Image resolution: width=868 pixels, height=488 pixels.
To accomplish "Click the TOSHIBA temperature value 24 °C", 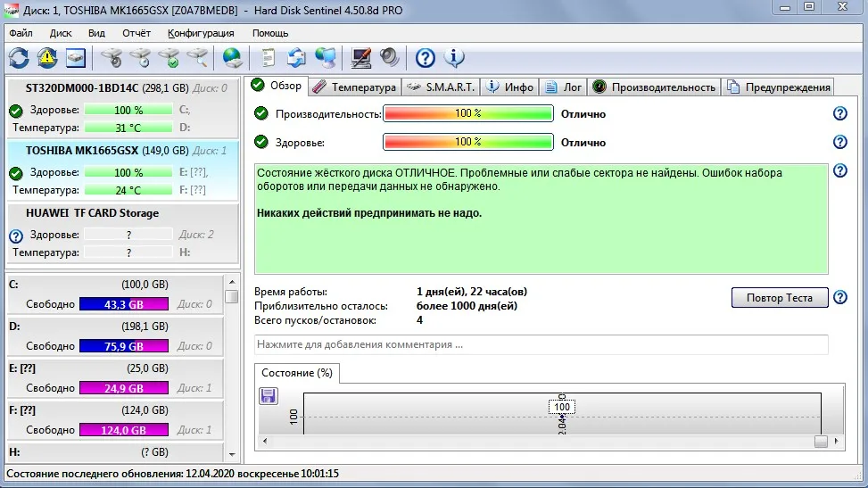I will [x=128, y=190].
